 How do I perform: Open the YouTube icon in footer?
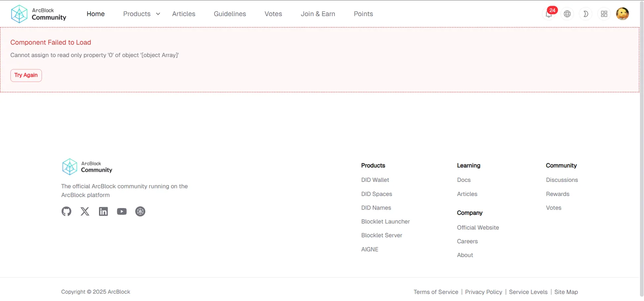122,211
